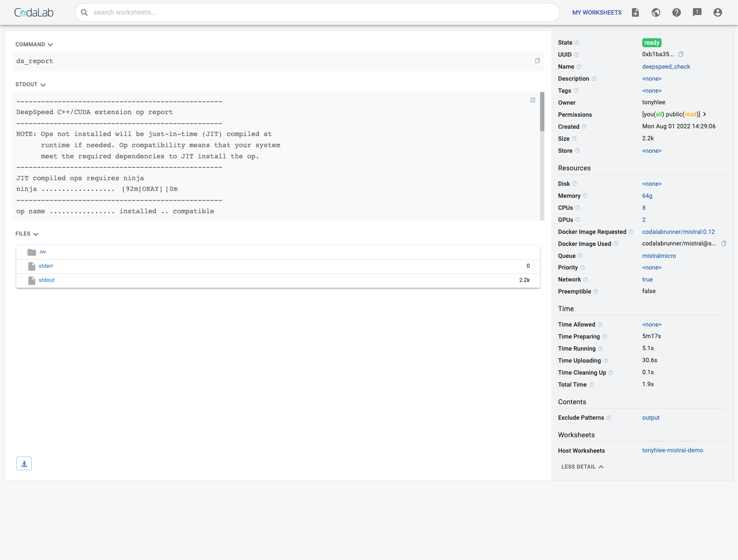Screen dimensions: 738x560
Task: Click the Time Allowed none value
Action: click(652, 324)
